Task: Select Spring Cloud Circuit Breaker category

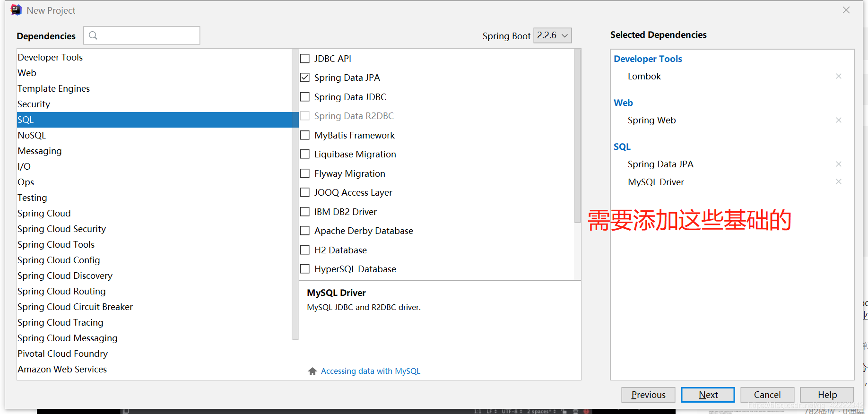Action: pos(154,307)
